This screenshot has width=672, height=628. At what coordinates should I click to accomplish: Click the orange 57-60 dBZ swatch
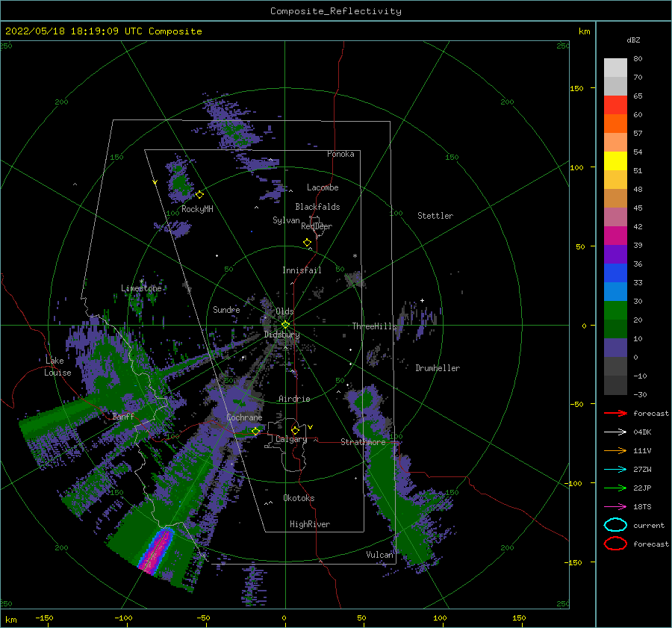coord(615,123)
